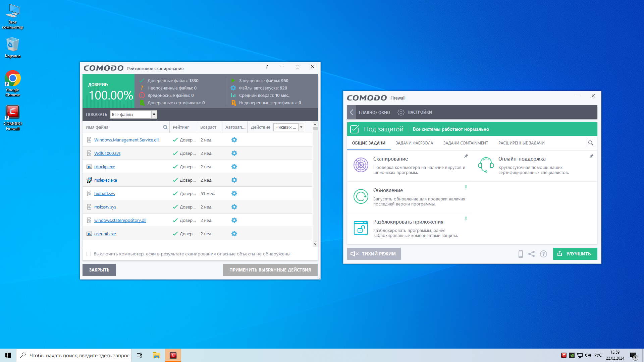Click the online support headset icon
The image size is (644, 362).
486,165
